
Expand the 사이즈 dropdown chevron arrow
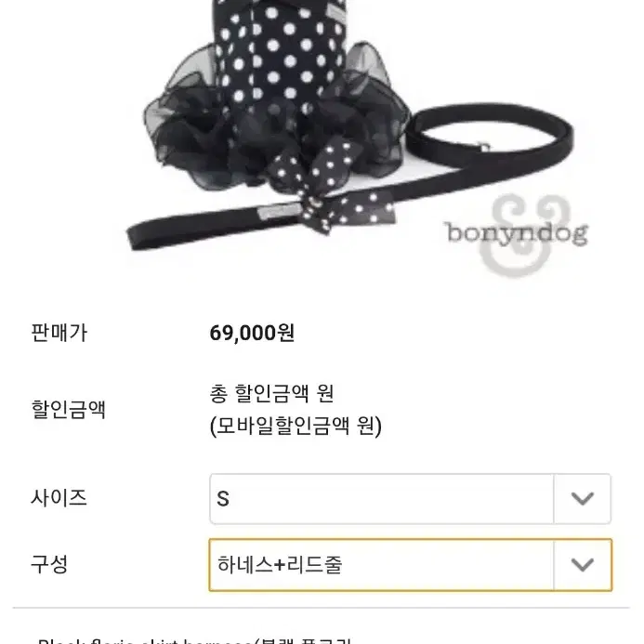pyautogui.click(x=583, y=499)
